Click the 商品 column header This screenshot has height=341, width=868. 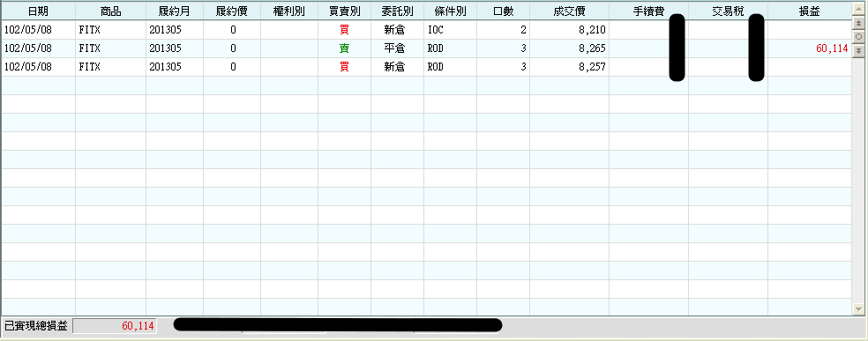pos(111,11)
